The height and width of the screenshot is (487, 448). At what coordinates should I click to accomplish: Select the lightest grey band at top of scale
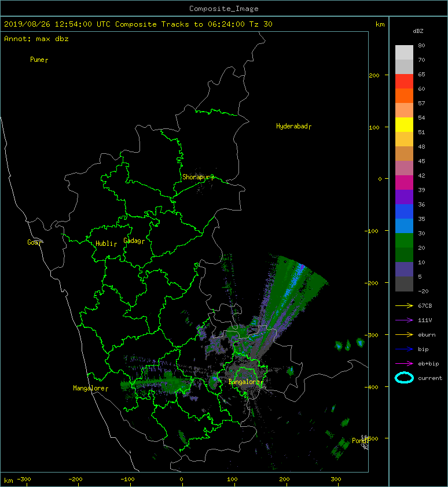(x=404, y=52)
